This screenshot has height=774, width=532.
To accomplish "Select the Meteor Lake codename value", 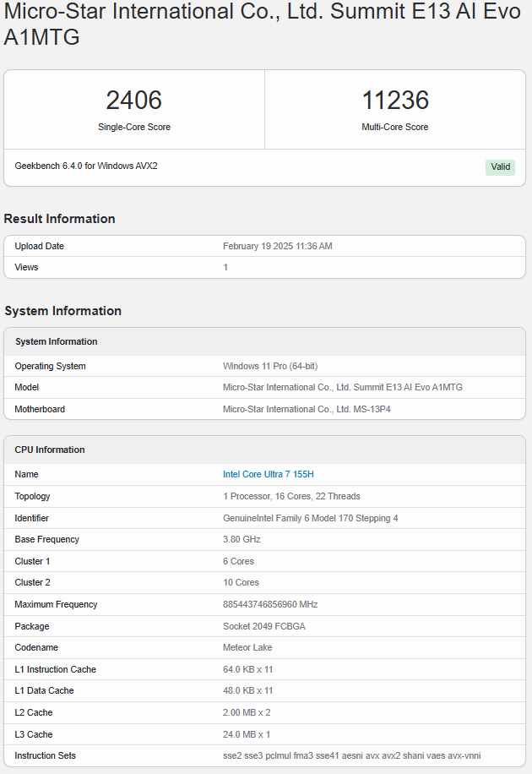I will (x=247, y=647).
